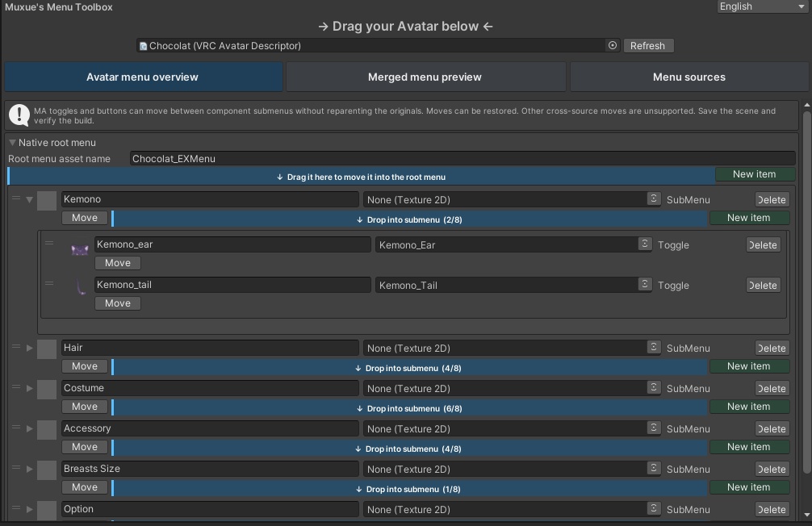Expand the Hair submenu
Screen dimensions: 812x526
click(x=30, y=348)
